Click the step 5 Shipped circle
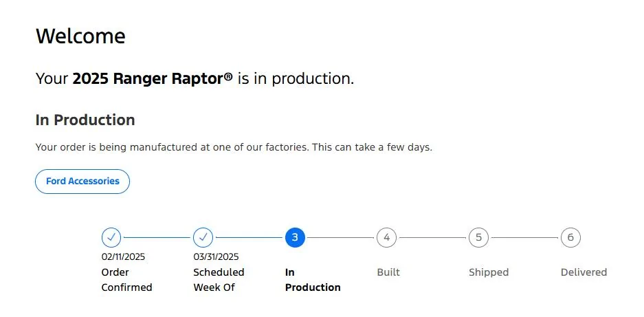The width and height of the screenshot is (644, 317). click(x=478, y=238)
